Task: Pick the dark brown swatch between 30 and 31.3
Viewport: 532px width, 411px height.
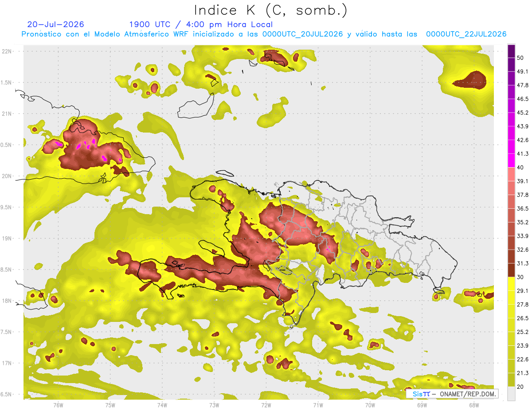Action: [512, 270]
